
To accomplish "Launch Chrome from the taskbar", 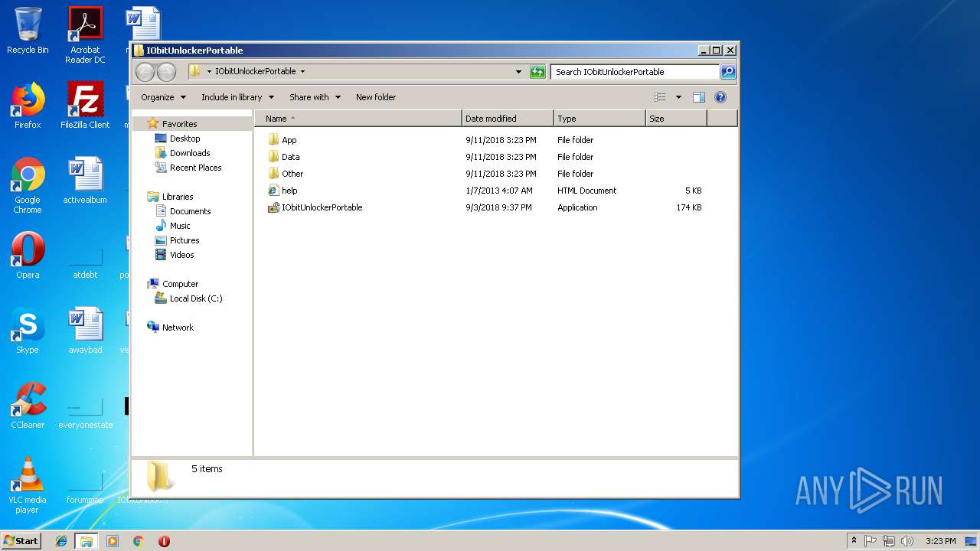I will click(138, 541).
